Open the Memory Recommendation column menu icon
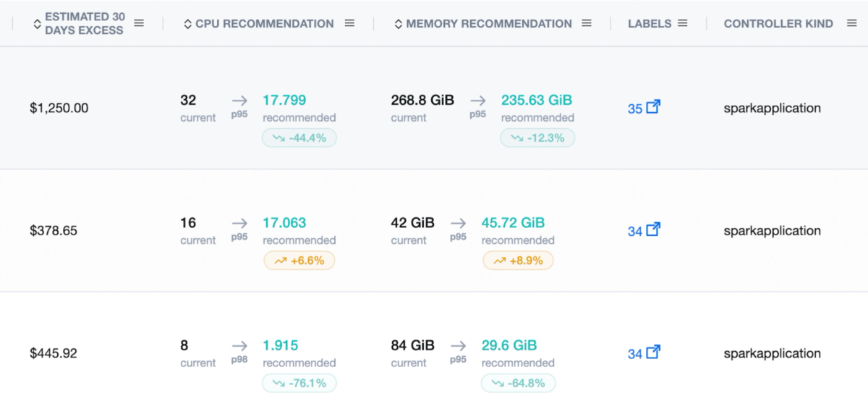This screenshot has width=868, height=409. click(587, 23)
